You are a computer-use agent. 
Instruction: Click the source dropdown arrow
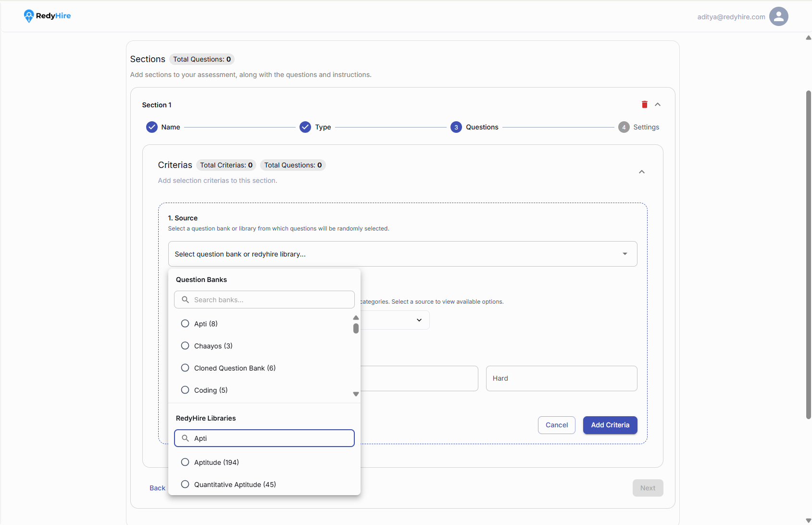(x=625, y=254)
